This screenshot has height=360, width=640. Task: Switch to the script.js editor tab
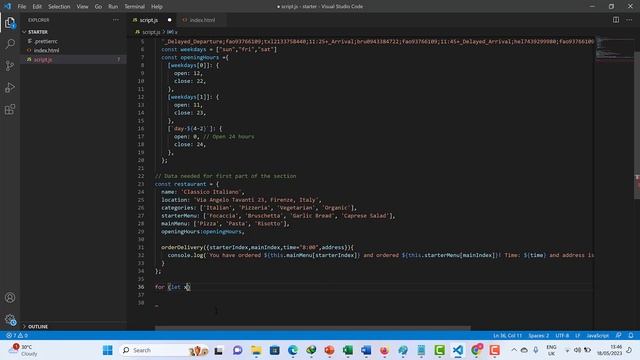point(149,20)
